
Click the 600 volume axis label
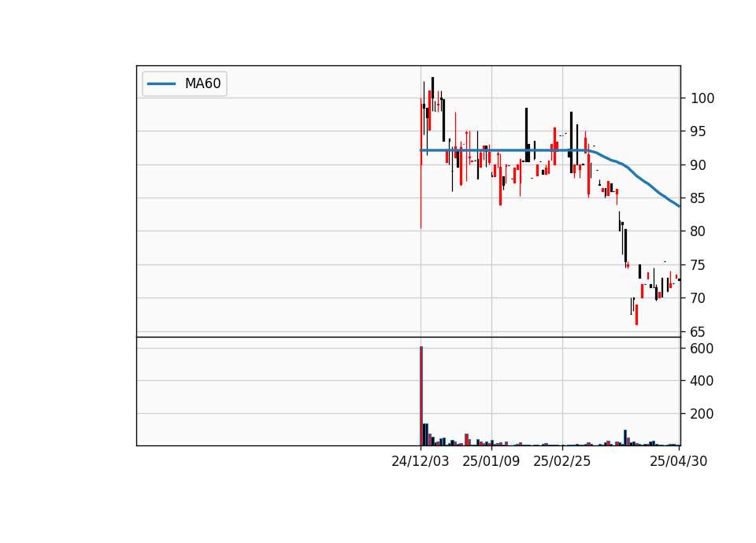(x=702, y=349)
